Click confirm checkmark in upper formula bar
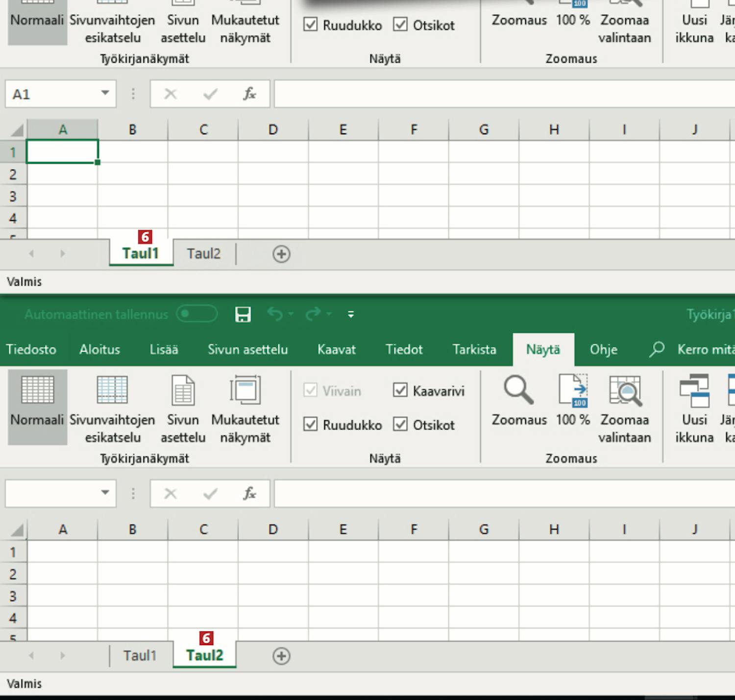 [x=210, y=94]
